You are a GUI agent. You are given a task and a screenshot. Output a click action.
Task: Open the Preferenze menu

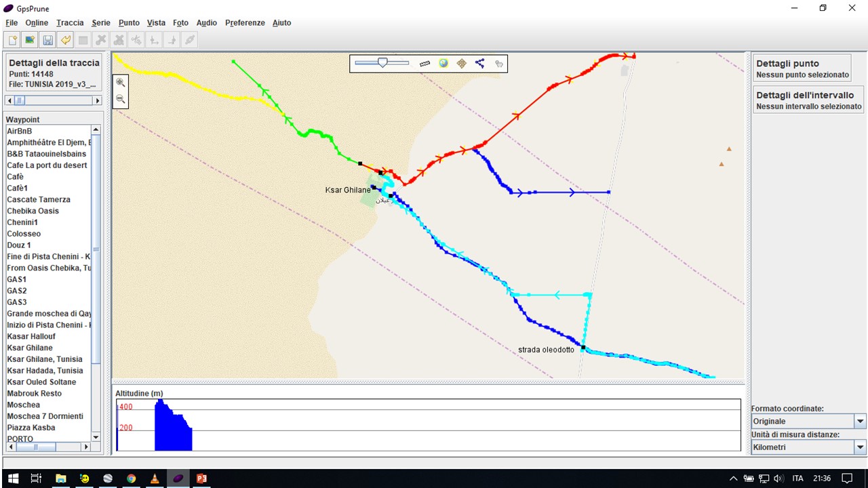click(x=245, y=22)
